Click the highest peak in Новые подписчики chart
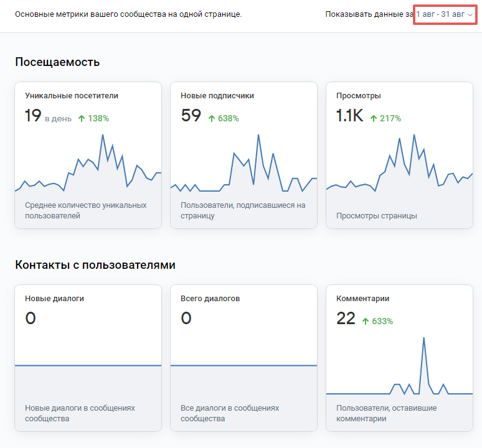Screen dimensions: 482x448 (x=258, y=135)
